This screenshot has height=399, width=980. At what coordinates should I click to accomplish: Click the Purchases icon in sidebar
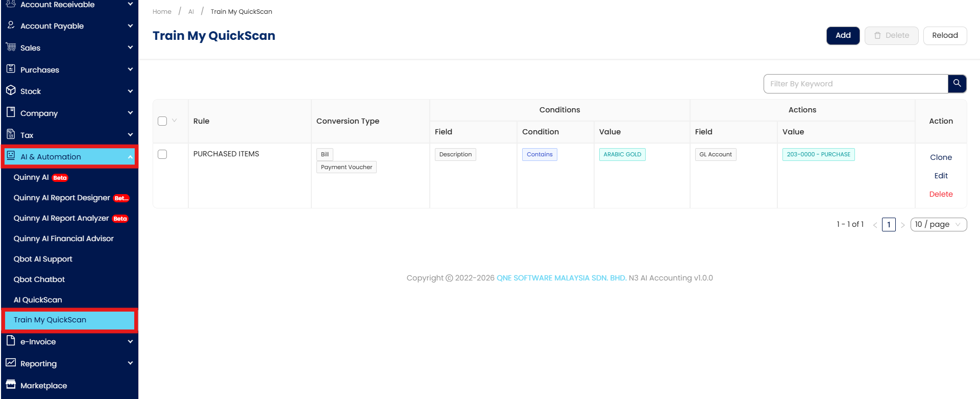click(x=11, y=69)
